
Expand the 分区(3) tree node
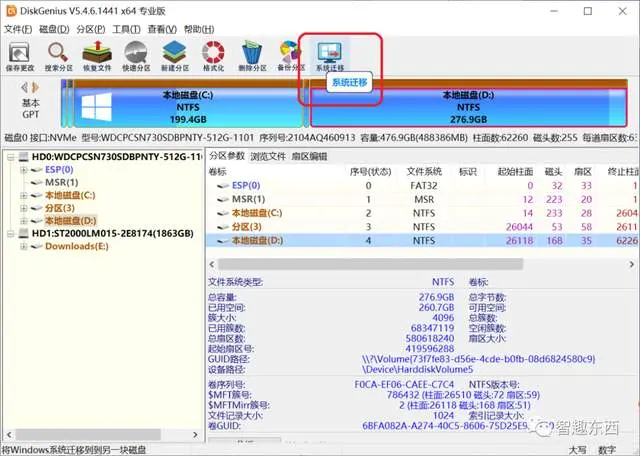tap(24, 208)
